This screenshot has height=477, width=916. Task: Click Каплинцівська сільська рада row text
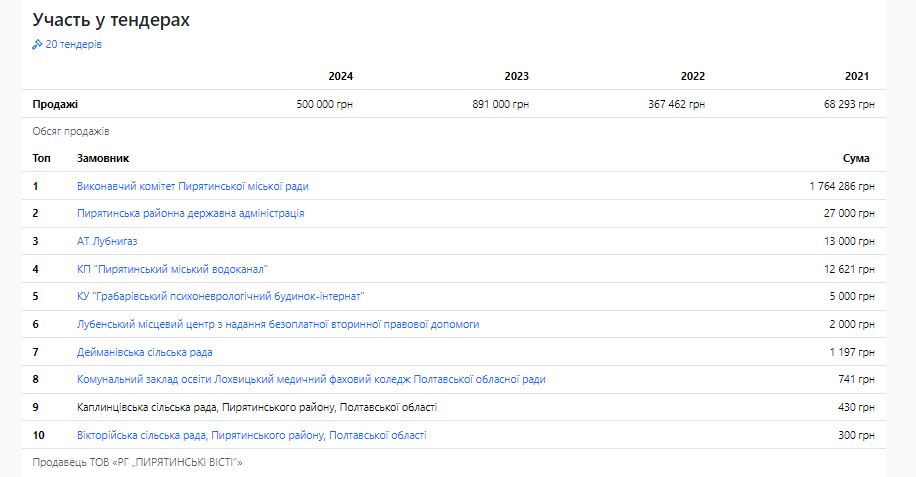pos(256,407)
